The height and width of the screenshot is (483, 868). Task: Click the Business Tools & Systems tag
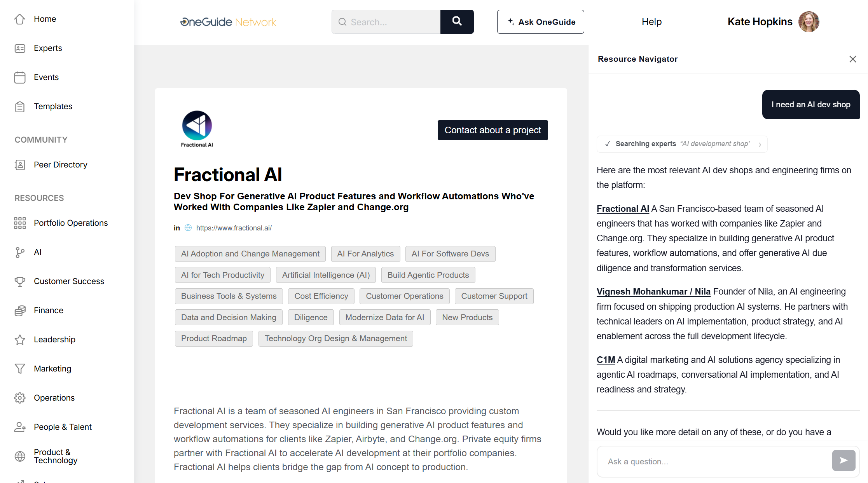click(229, 296)
